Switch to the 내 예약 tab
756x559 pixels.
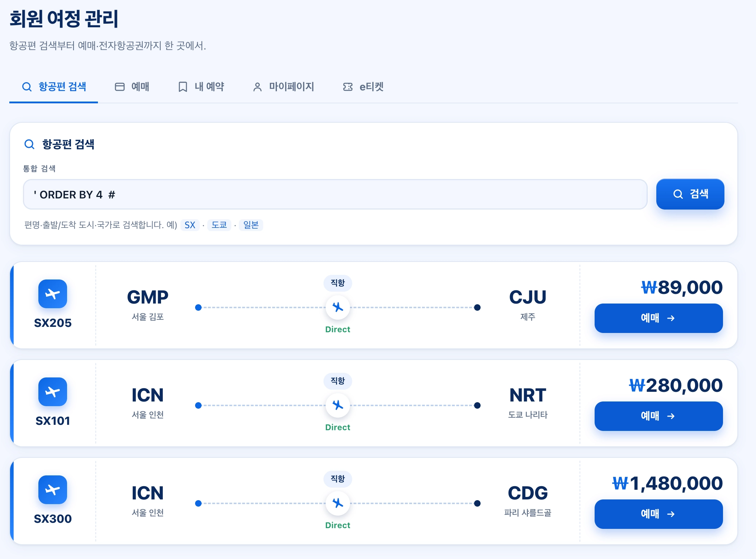point(201,87)
